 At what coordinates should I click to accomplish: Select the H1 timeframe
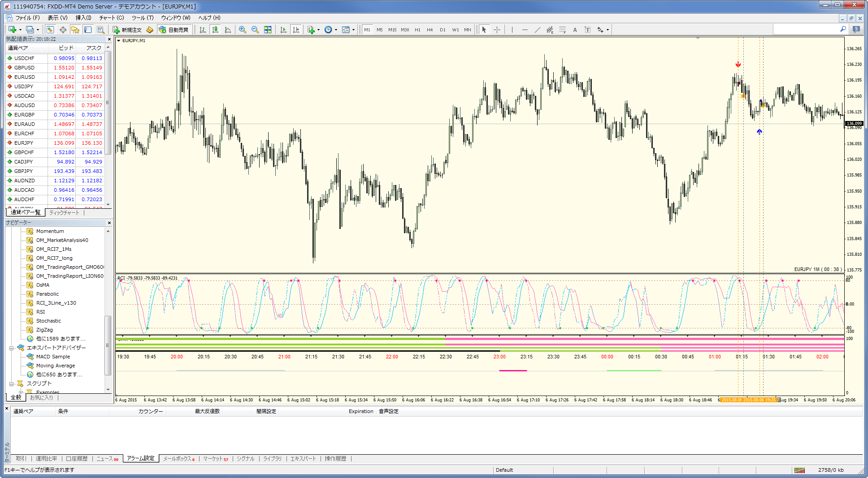click(417, 30)
